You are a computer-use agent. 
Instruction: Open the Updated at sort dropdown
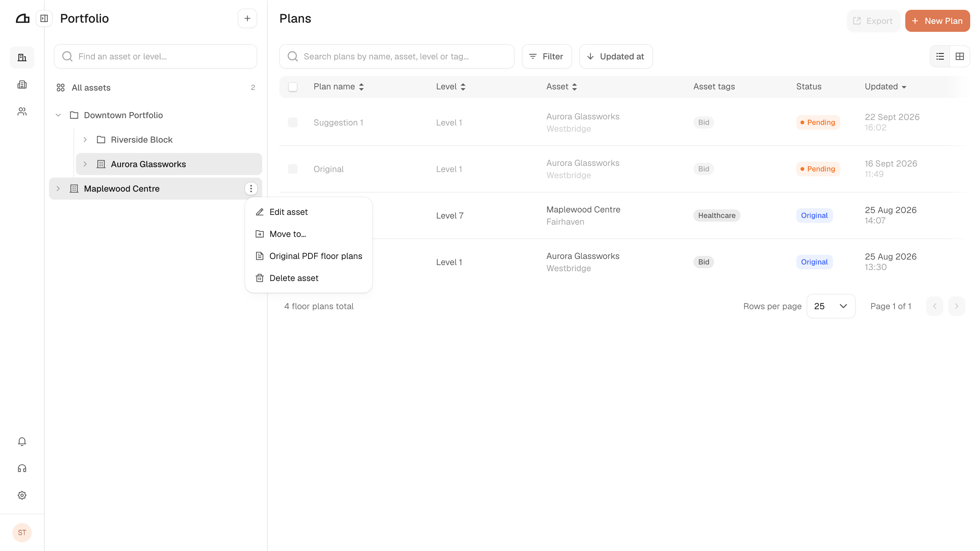[616, 56]
